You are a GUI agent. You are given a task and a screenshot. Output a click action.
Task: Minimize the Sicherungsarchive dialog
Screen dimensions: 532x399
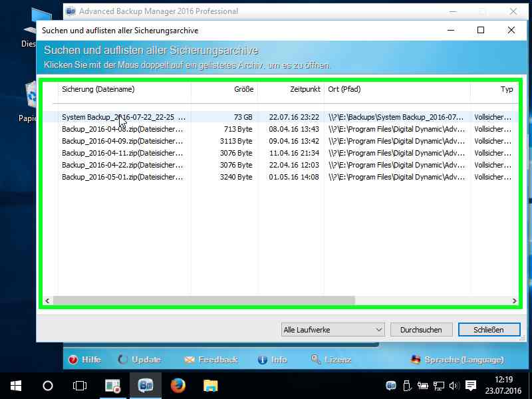451,30
